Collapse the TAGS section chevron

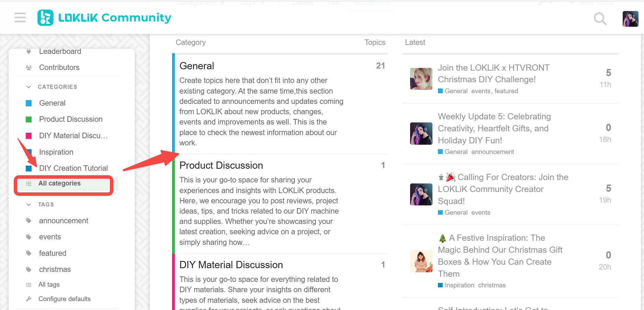point(29,204)
